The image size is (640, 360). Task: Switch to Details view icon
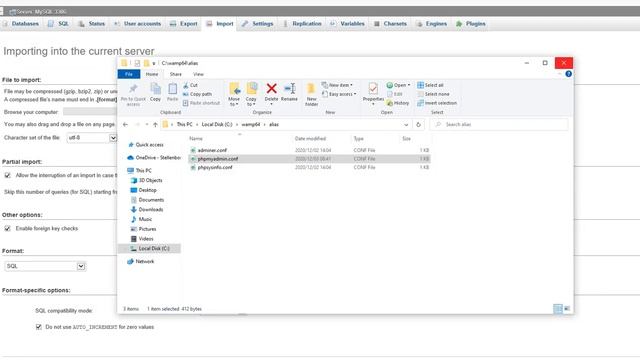pos(558,309)
